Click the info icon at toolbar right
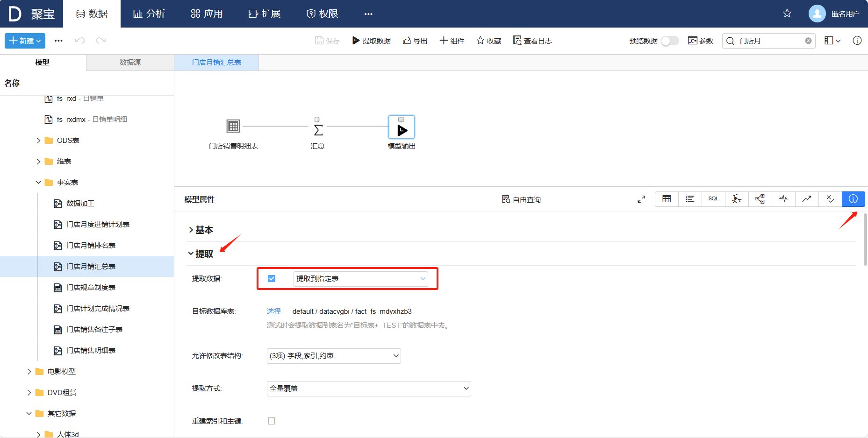868x438 pixels. pyautogui.click(x=857, y=41)
